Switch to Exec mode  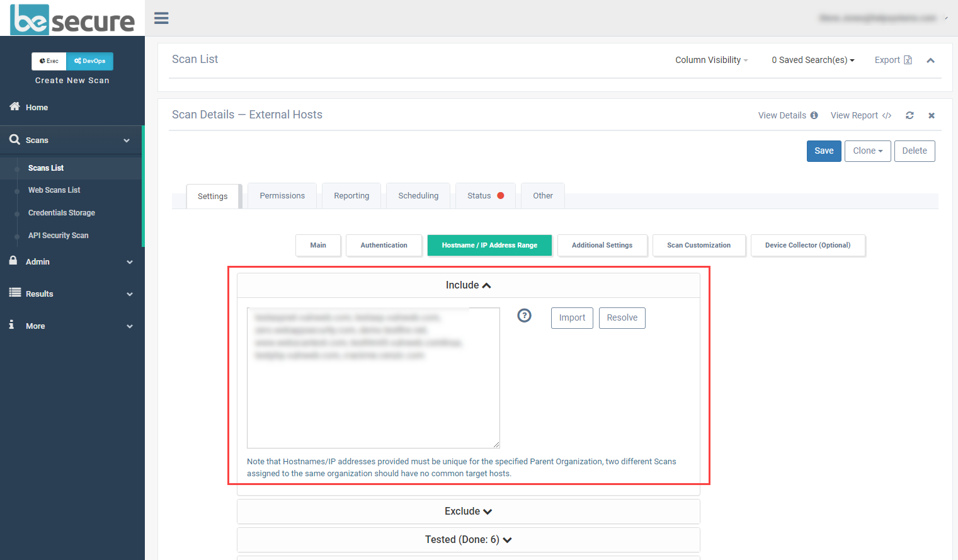click(49, 61)
